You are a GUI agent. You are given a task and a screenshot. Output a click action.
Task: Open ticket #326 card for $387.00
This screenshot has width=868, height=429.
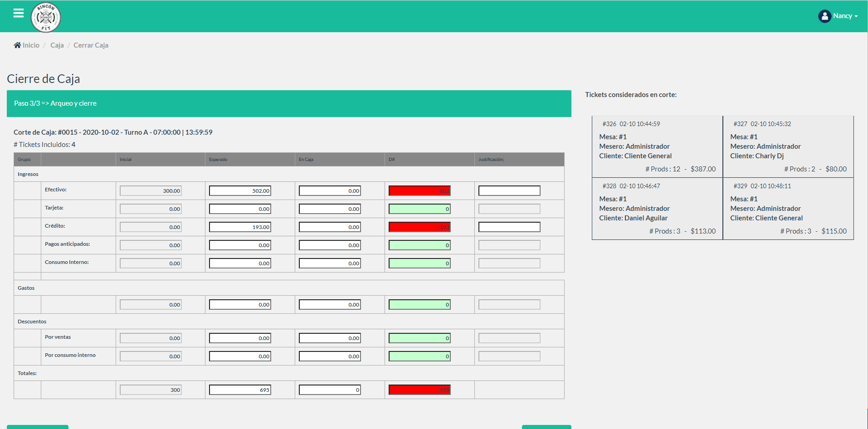(x=657, y=147)
